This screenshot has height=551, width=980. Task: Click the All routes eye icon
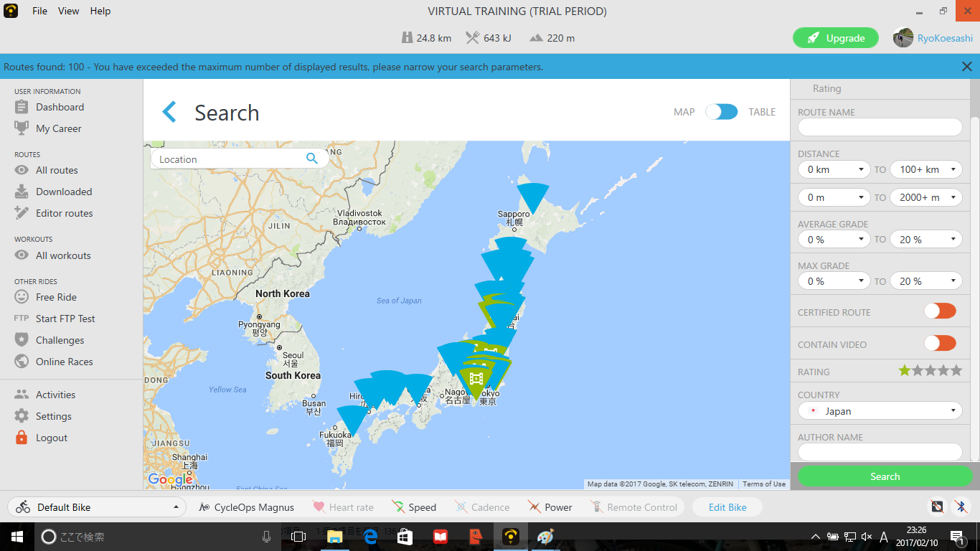coord(22,170)
